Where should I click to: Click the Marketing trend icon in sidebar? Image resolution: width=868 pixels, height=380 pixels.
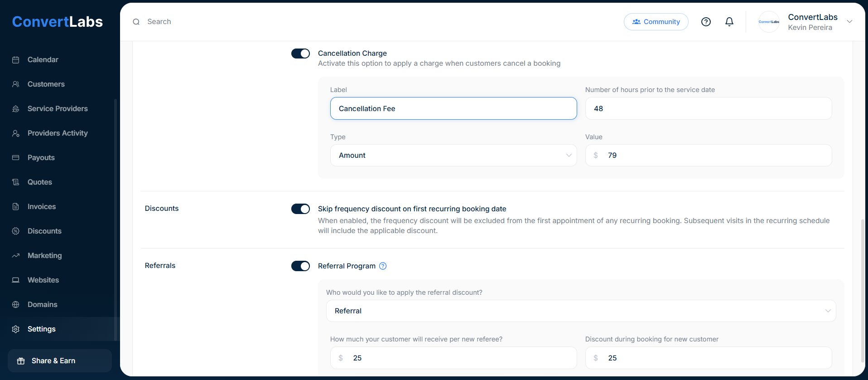(16, 256)
